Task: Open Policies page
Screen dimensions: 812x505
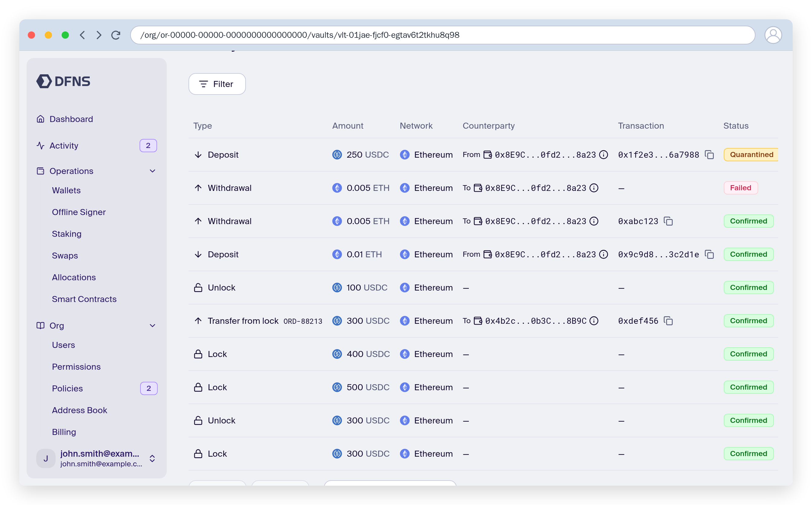Action: 67,388
